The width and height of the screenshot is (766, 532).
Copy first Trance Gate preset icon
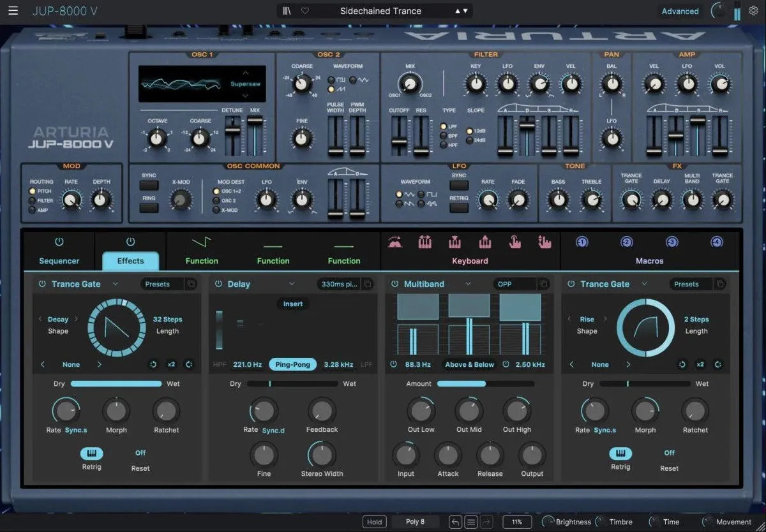[x=191, y=284]
